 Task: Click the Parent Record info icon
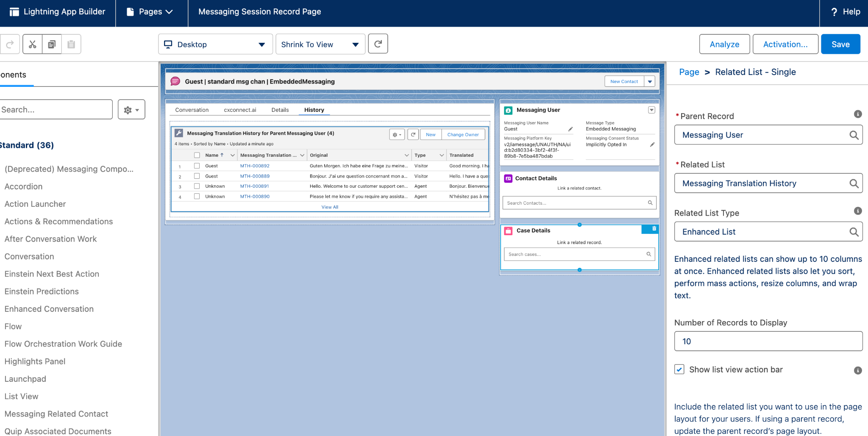click(x=858, y=114)
